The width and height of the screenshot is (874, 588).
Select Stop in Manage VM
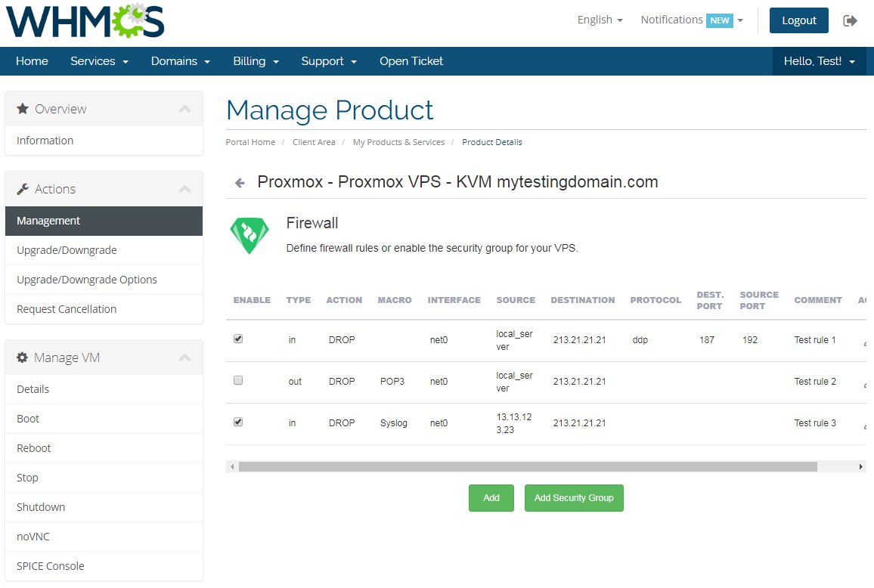104,478
